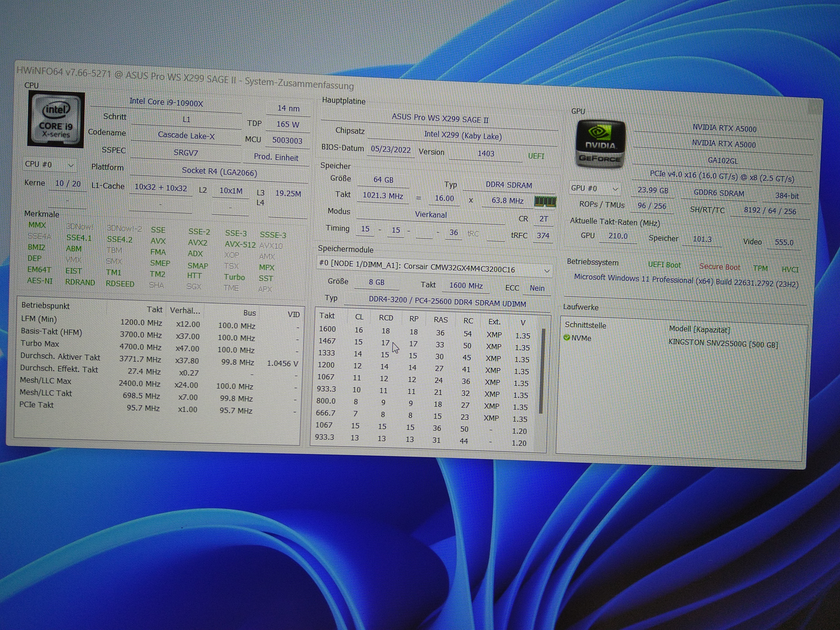Click the Intel Core i9-10900X name field

click(x=166, y=102)
